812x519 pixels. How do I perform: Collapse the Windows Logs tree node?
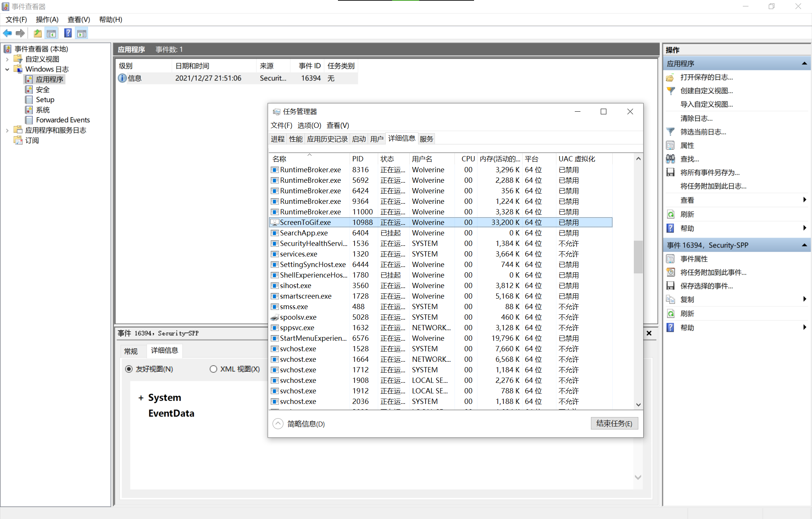point(7,69)
